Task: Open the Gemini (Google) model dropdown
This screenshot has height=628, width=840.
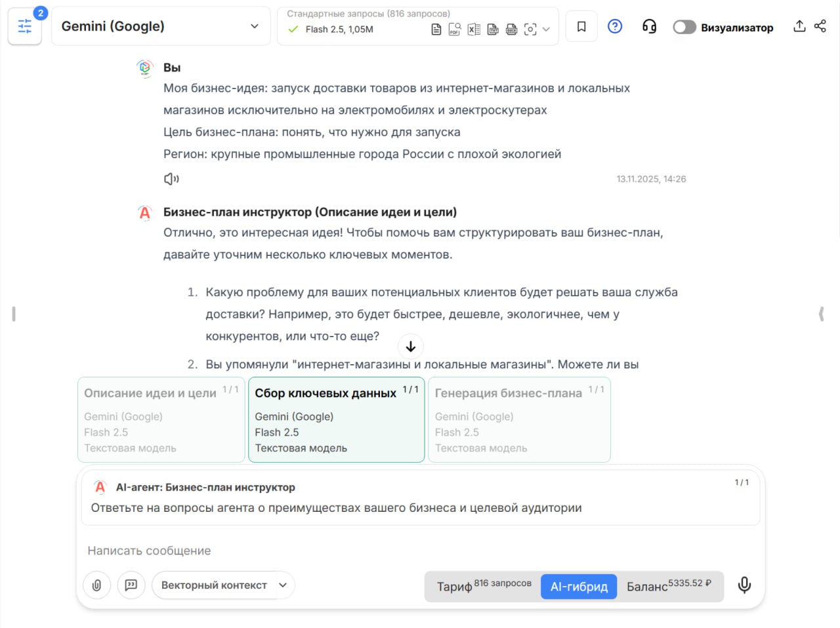Action: [160, 26]
